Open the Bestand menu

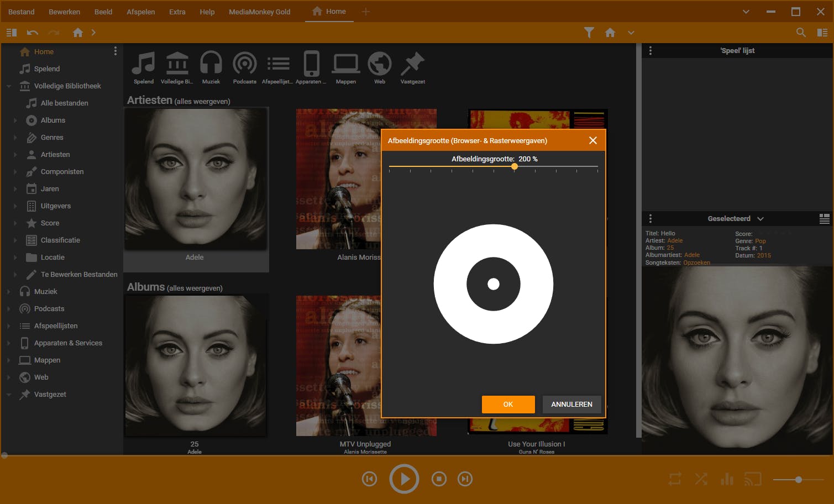[x=22, y=12]
